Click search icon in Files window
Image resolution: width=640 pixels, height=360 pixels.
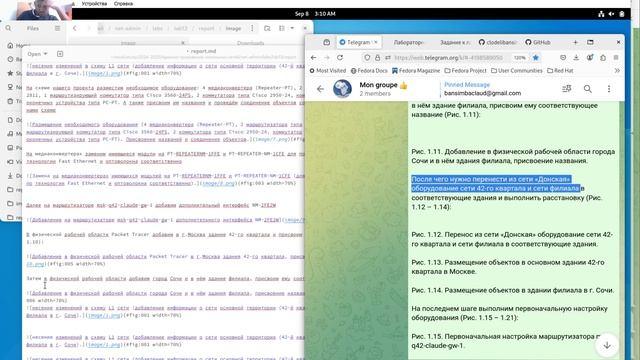click(x=8, y=28)
